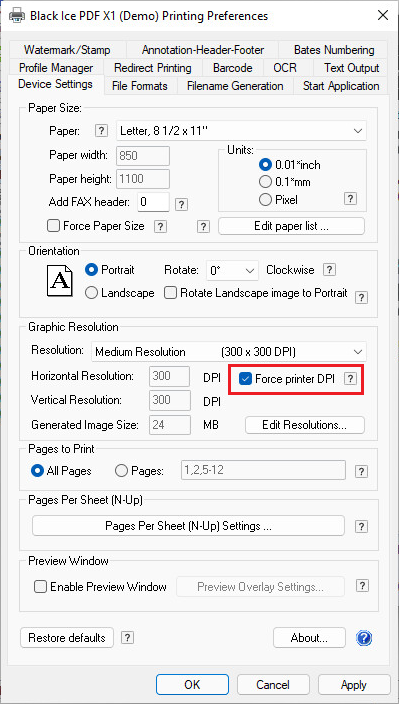This screenshot has height=704, width=399.
Task: Click help icon next to Force Paper Size
Action: tap(160, 226)
